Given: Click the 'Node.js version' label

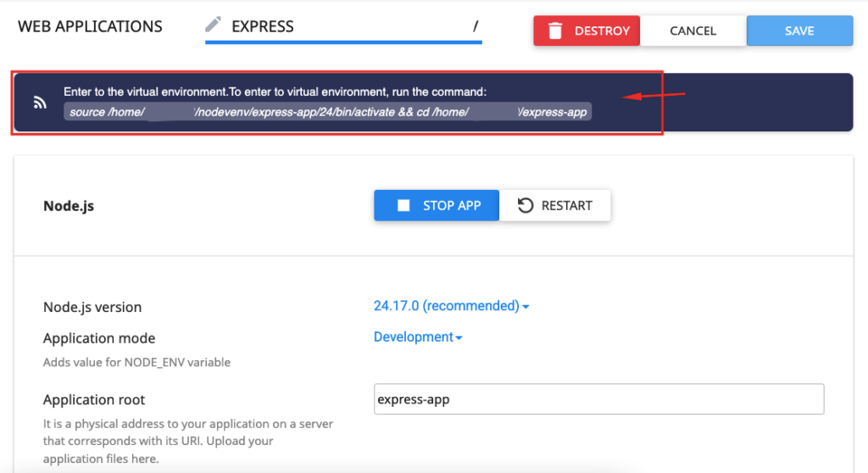Looking at the screenshot, I should pos(92,307).
